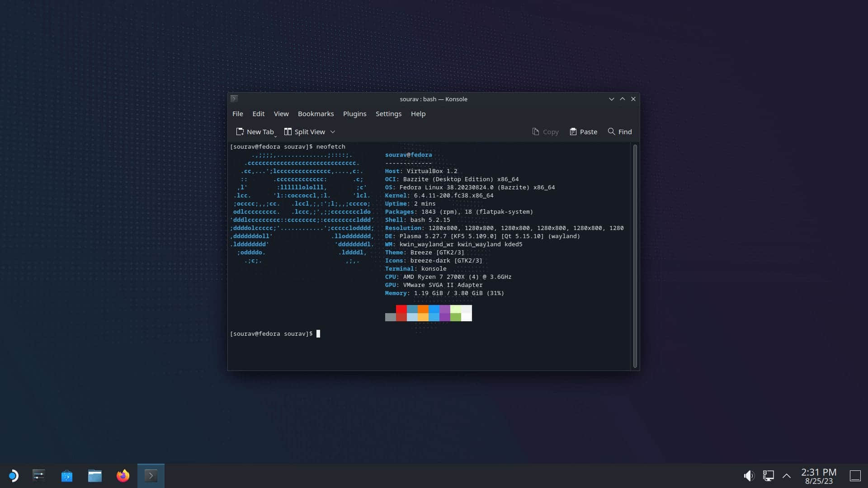
Task: Click the 'Shell: bash 5.2.15' line
Action: pos(417,220)
